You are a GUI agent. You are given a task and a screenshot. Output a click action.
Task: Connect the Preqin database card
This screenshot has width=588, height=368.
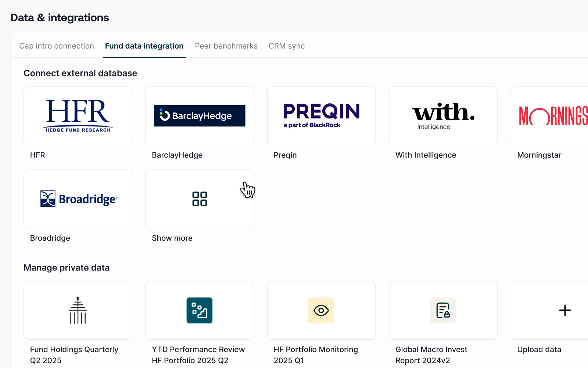pos(321,116)
